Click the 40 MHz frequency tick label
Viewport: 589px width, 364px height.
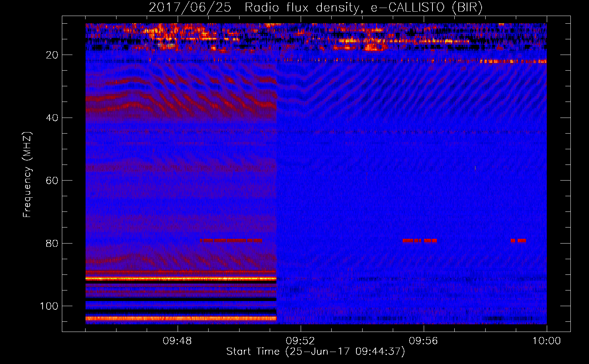point(52,118)
